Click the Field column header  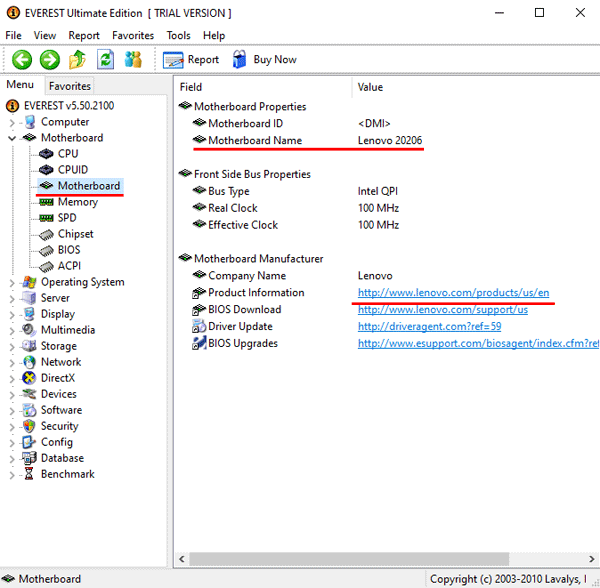264,87
